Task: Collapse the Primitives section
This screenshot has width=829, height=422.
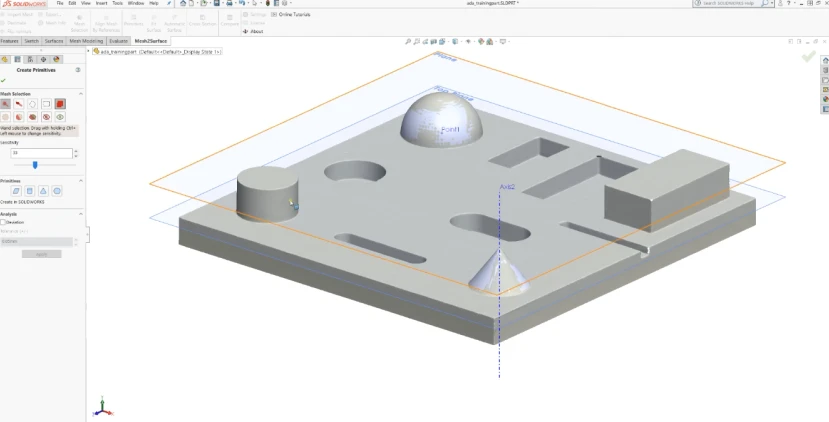Action: click(x=81, y=181)
